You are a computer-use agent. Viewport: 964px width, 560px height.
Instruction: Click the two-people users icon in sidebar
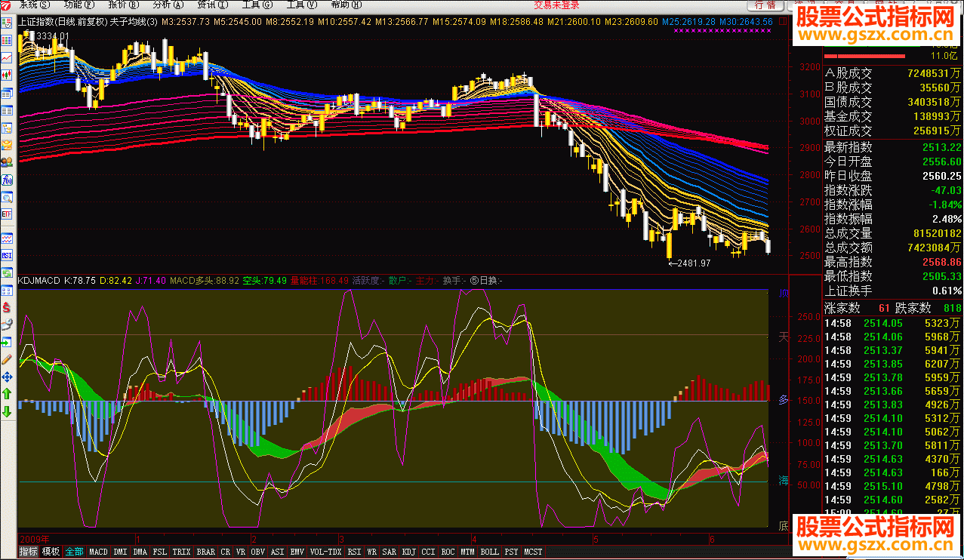coord(7,162)
